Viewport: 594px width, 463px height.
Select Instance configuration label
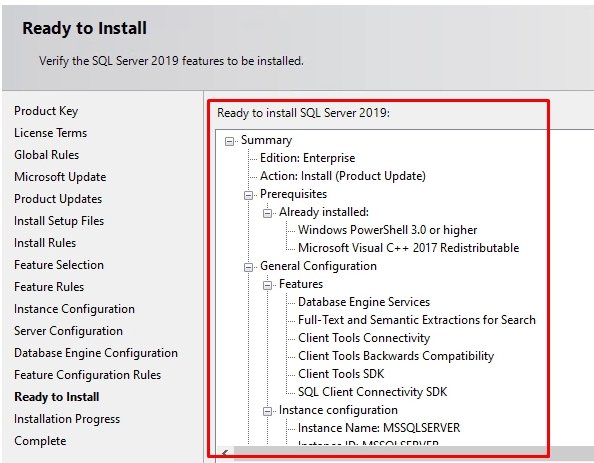pos(338,410)
